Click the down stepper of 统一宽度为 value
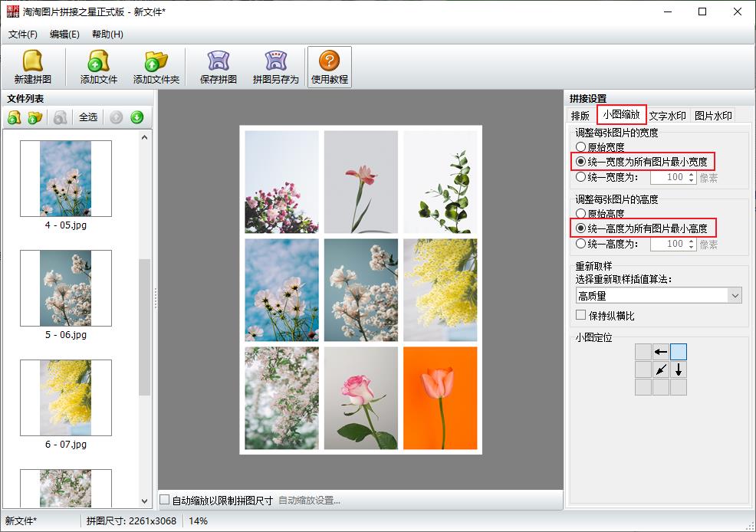 tap(692, 181)
